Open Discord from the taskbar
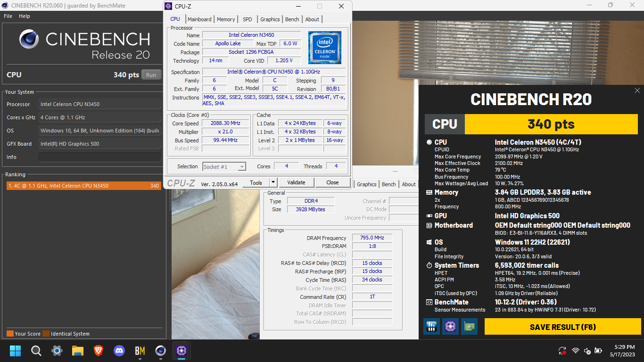This screenshot has width=644, height=362. tap(119, 351)
